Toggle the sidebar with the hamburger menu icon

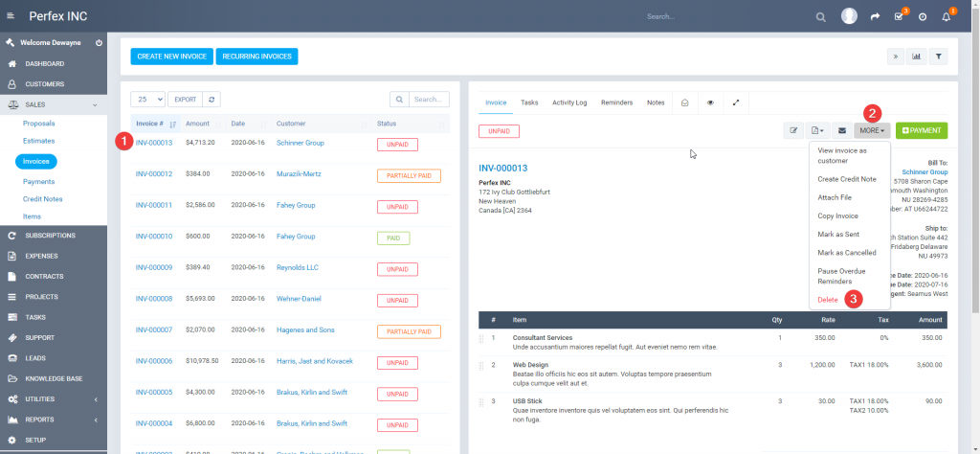click(11, 17)
